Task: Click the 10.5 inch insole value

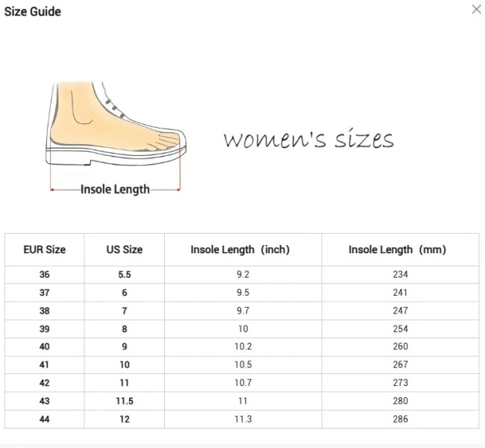Action: point(242,364)
